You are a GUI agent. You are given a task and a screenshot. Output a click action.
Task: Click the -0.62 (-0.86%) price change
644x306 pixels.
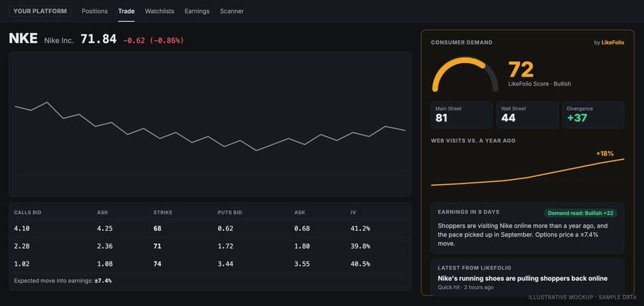coord(154,40)
